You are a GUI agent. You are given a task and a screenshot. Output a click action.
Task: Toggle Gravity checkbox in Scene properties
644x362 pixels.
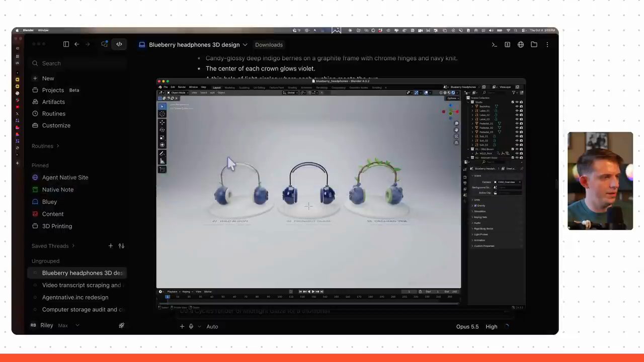point(475,206)
